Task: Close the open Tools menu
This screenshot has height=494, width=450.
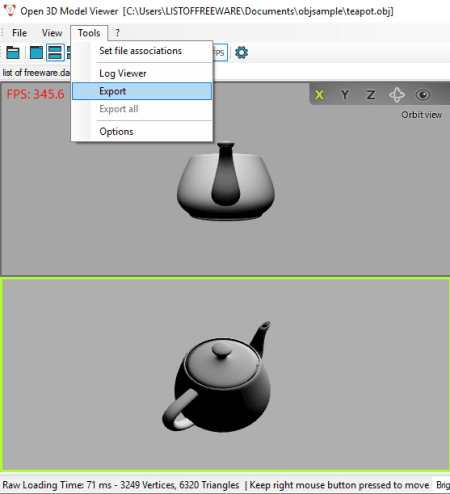Action: coord(89,33)
